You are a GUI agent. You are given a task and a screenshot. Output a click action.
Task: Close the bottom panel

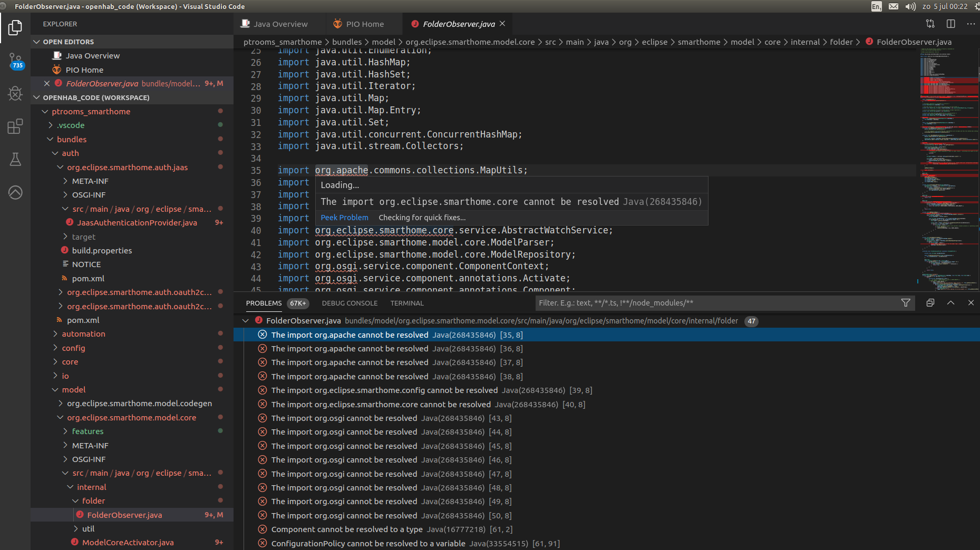[971, 303]
